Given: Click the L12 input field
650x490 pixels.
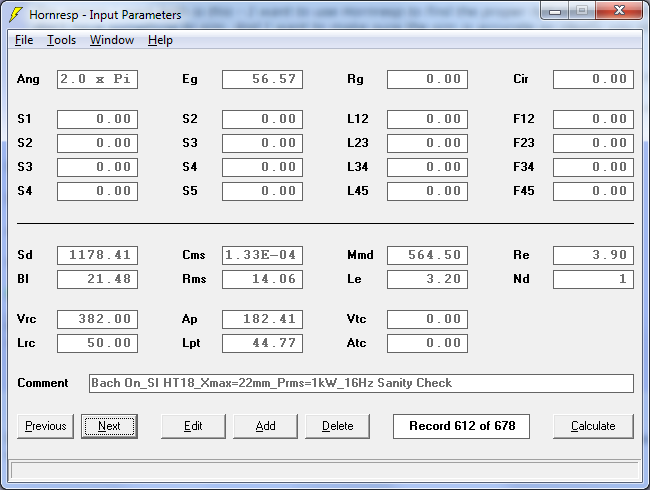Looking at the screenshot, I should click(427, 119).
